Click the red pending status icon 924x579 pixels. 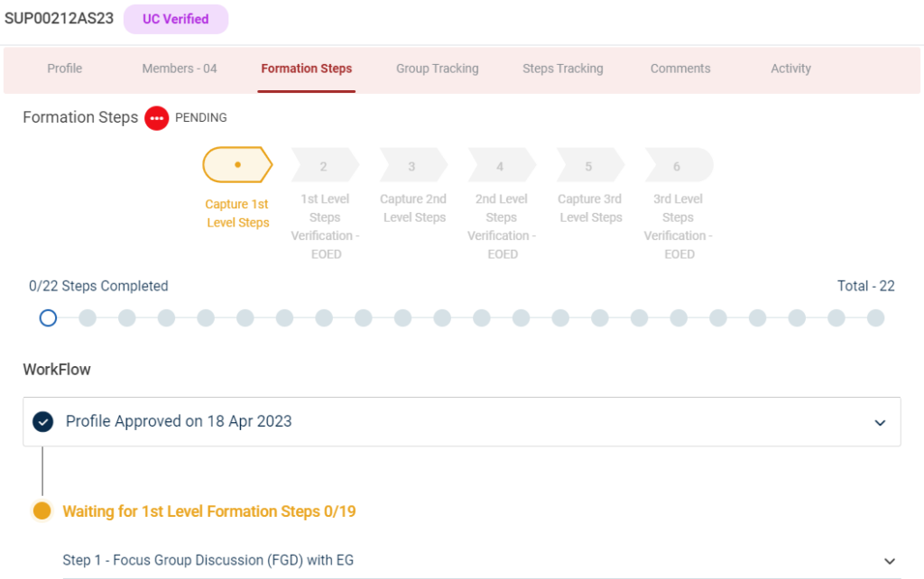[157, 118]
